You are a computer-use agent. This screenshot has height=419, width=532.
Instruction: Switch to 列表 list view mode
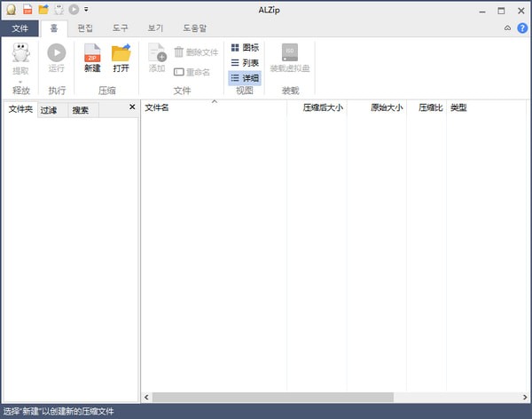click(x=245, y=62)
